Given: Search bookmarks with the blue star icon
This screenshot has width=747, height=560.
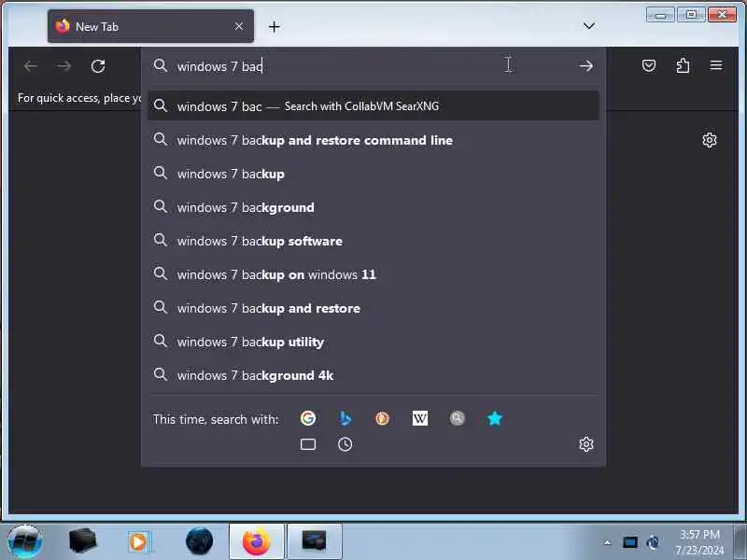Looking at the screenshot, I should pyautogui.click(x=495, y=418).
